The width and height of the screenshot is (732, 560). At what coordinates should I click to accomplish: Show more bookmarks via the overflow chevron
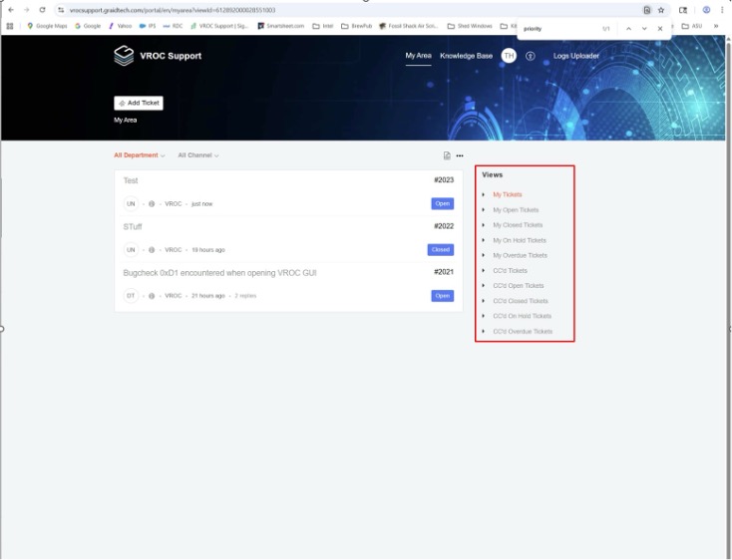pos(715,26)
